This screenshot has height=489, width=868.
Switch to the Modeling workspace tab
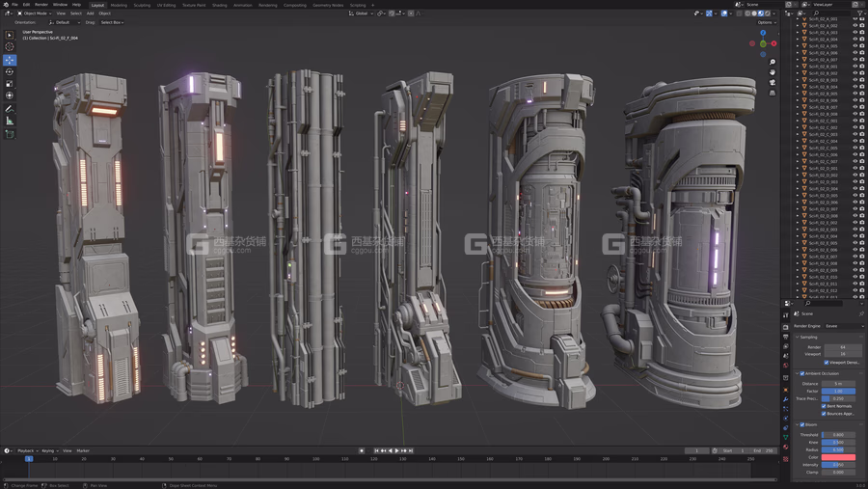pos(119,5)
